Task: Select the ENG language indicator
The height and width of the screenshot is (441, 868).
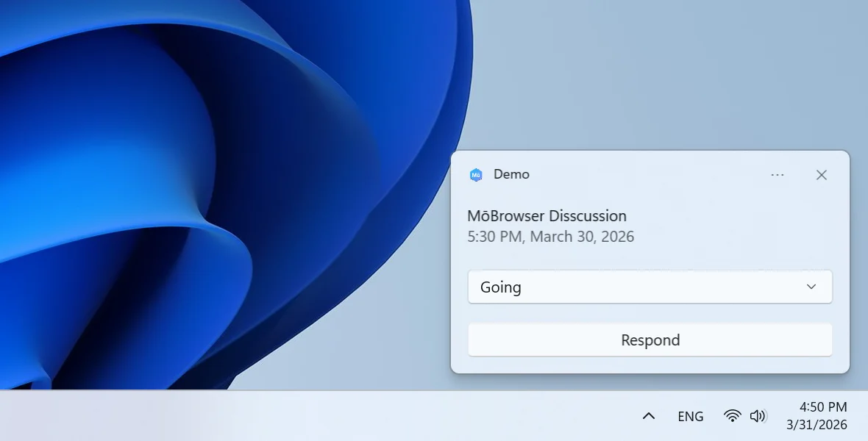Action: [690, 415]
